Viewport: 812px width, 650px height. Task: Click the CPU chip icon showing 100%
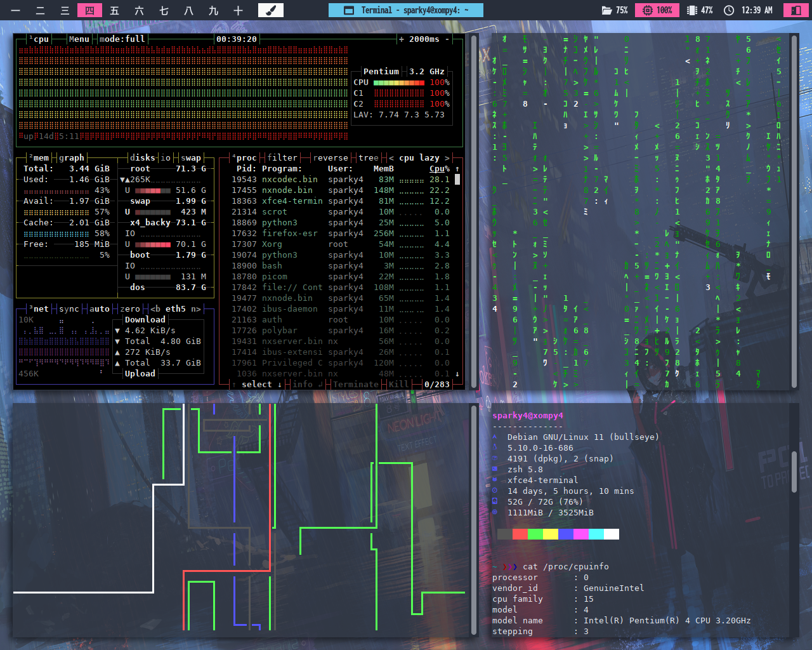[x=648, y=10]
